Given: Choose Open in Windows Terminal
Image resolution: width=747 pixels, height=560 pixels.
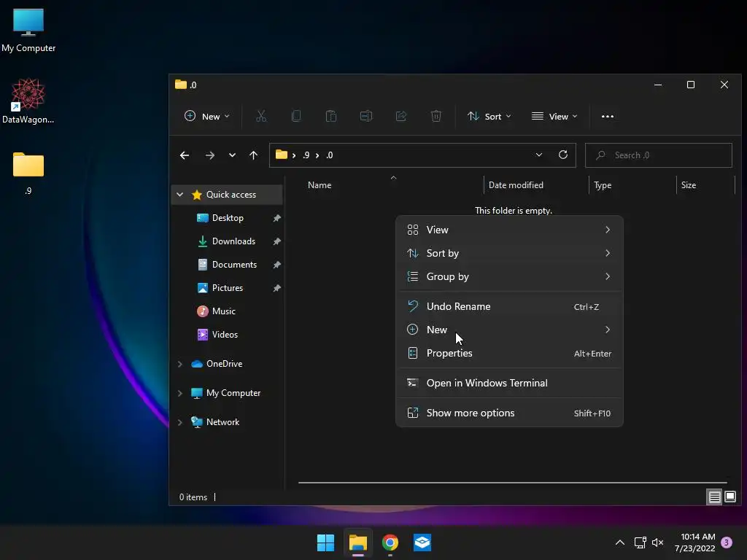Looking at the screenshot, I should pos(509,383).
